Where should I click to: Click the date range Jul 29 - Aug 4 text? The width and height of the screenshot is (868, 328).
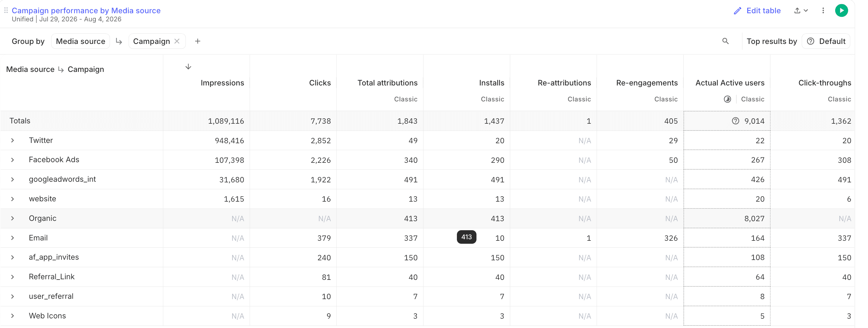tap(80, 19)
